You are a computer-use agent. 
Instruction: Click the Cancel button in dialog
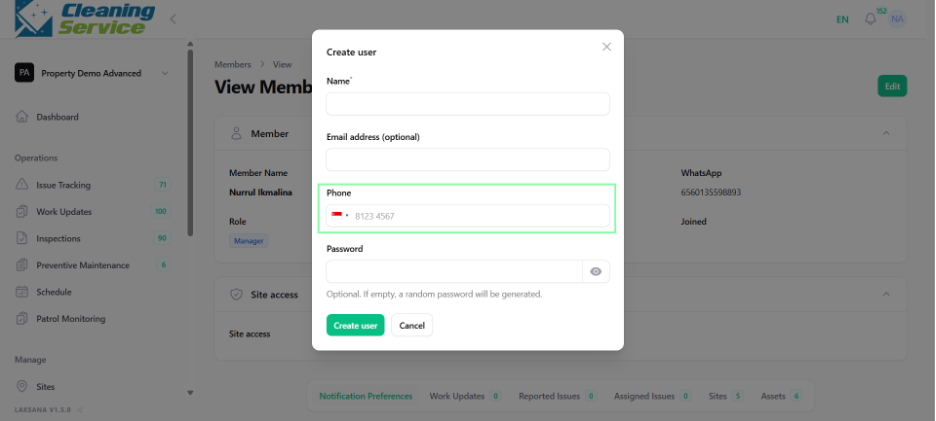coord(412,325)
